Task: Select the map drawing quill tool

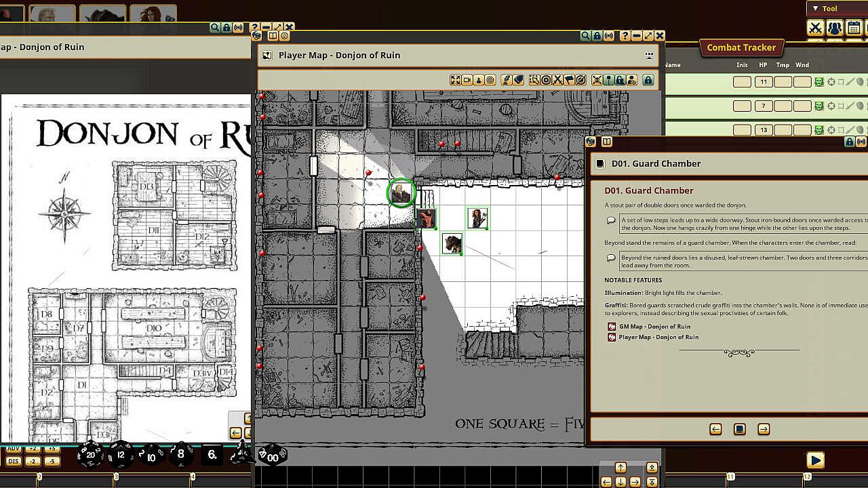Action: pos(506,80)
